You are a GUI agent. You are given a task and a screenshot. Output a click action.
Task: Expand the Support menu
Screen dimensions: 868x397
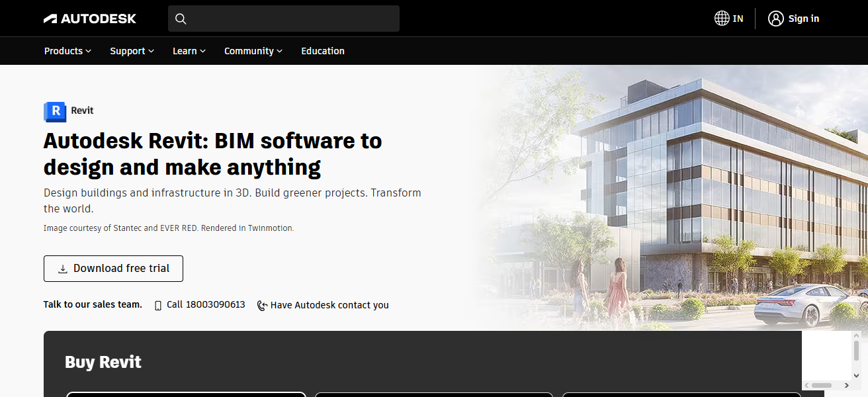[132, 51]
